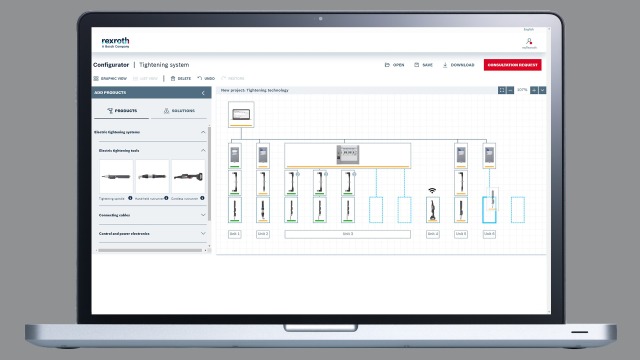Viewport: 640px width, 360px height.
Task: Switch to Graphic View mode
Action: [110, 78]
